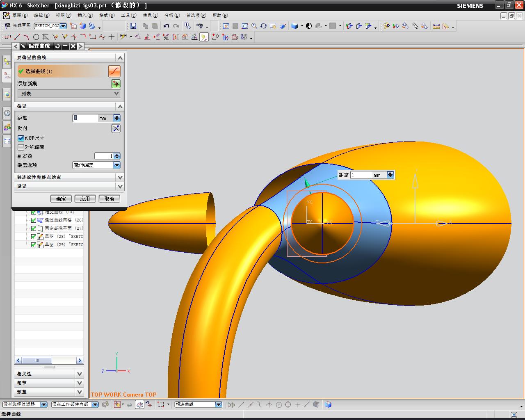
Task: Toggle the 创建尺寸 (Create Dimension) checkbox
Action: coord(21,138)
